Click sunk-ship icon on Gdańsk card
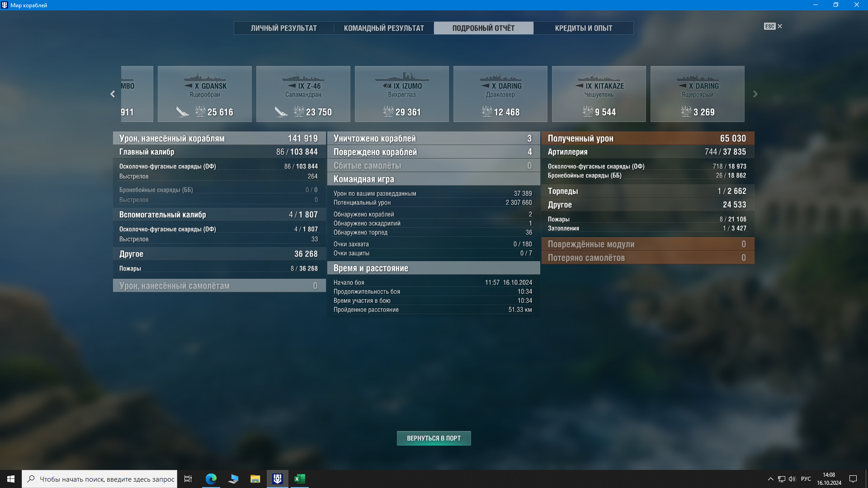This screenshot has height=488, width=868. (x=183, y=112)
